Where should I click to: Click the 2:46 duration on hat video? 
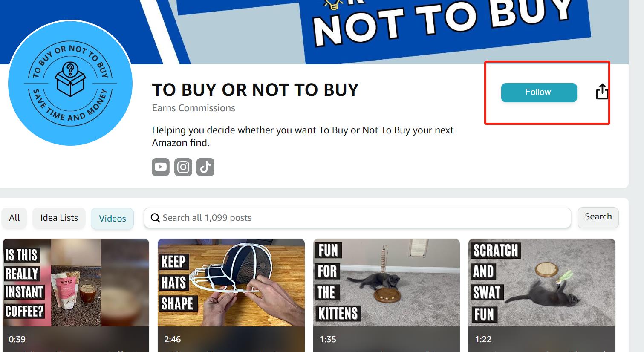tap(172, 339)
